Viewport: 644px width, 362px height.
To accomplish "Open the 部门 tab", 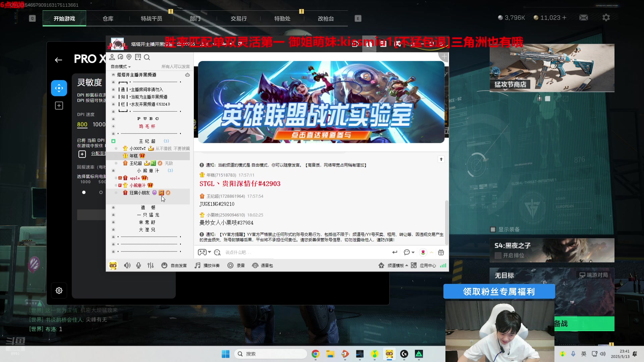I will 195,18.
